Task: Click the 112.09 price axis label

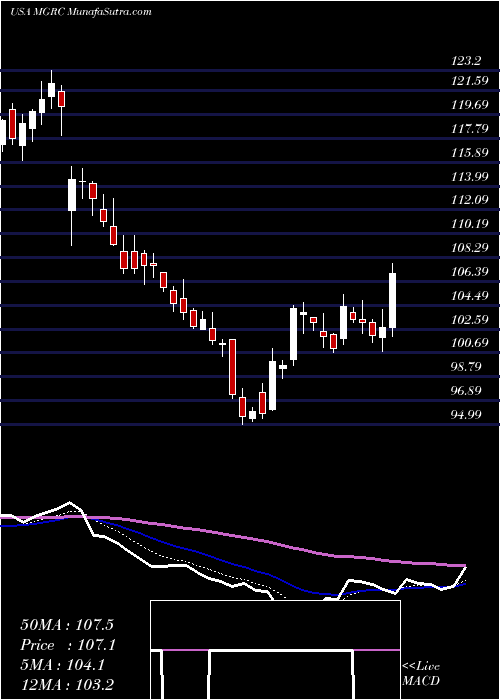Action: tap(469, 200)
